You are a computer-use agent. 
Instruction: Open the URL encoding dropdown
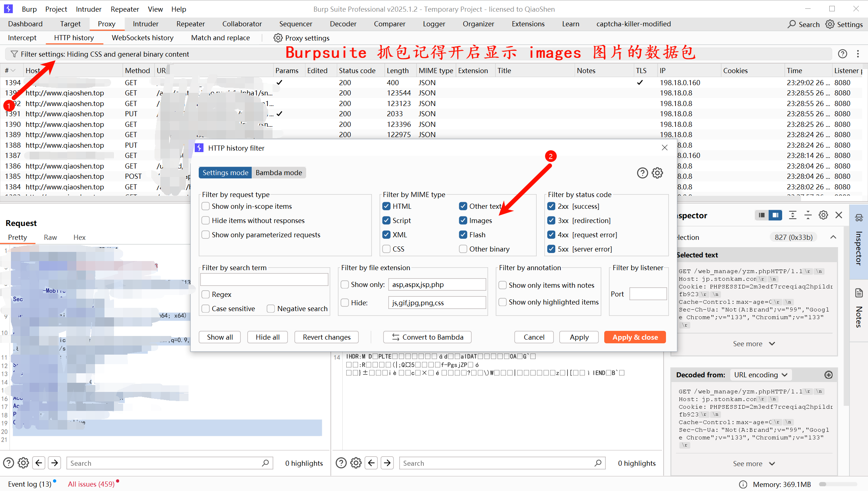click(761, 375)
